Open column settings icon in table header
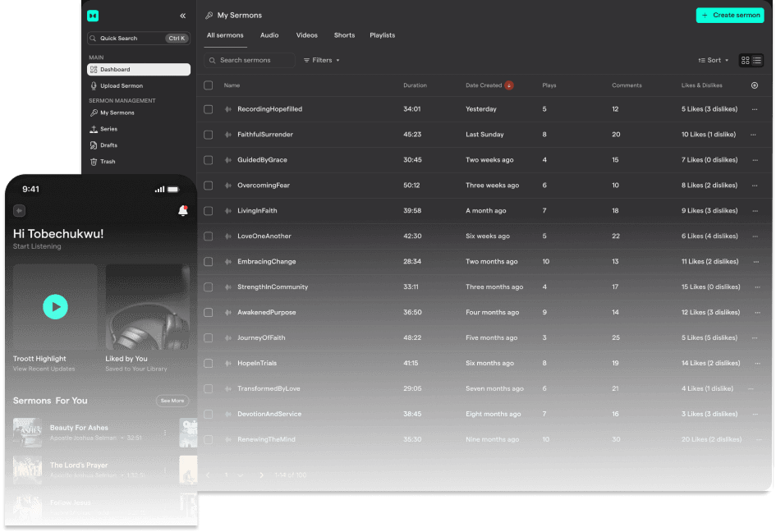Image resolution: width=776 pixels, height=532 pixels. (x=755, y=85)
